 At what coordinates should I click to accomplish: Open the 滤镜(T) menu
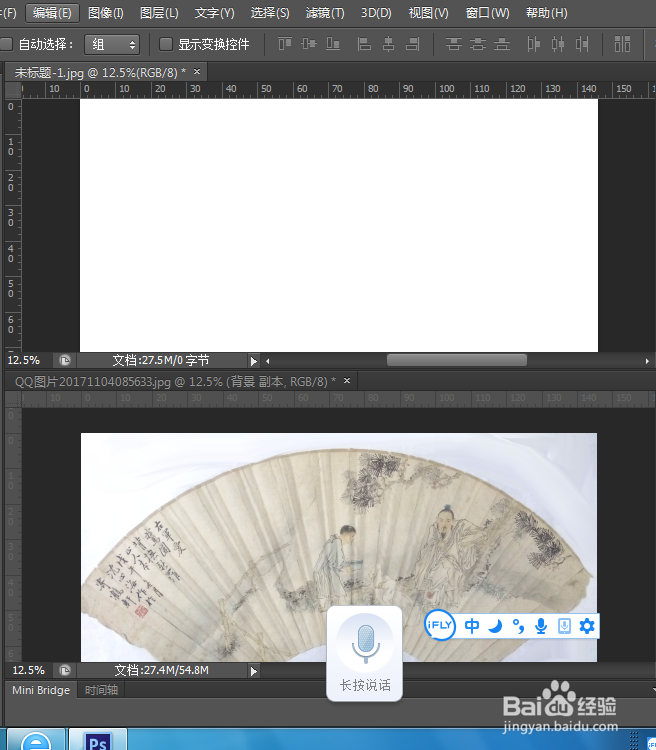325,13
